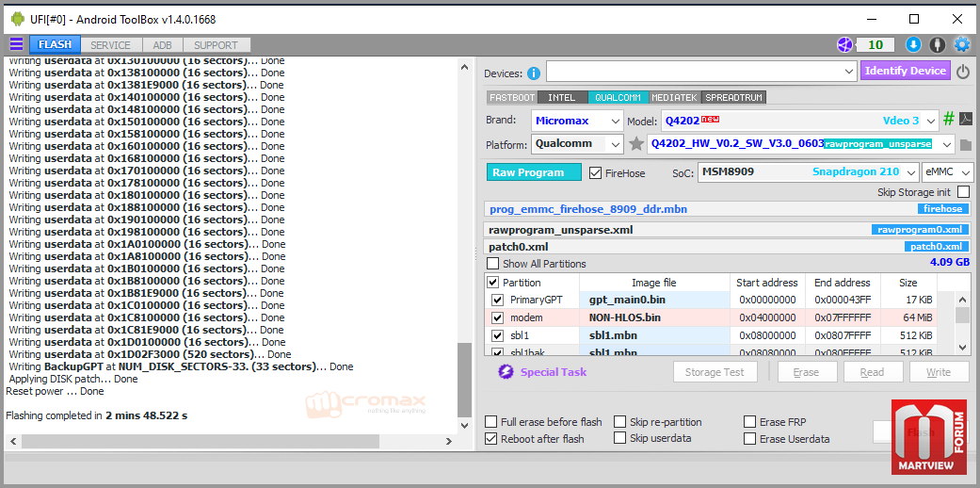Click the Write button

click(x=939, y=372)
